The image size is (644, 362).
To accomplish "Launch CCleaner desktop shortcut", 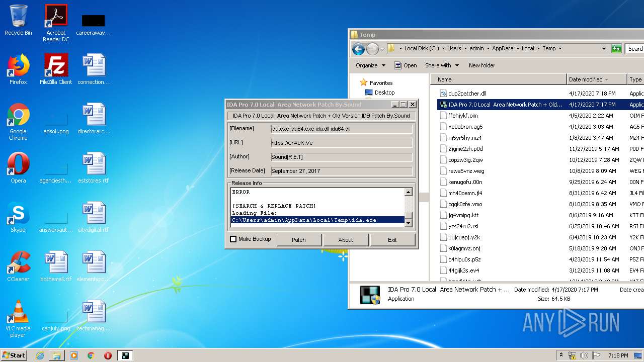I will point(18,266).
